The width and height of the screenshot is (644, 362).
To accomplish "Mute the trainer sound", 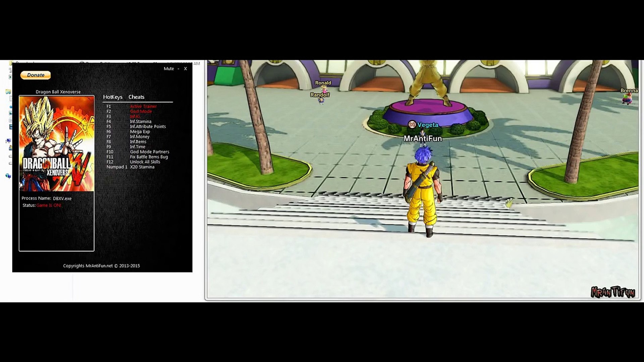I will (169, 69).
